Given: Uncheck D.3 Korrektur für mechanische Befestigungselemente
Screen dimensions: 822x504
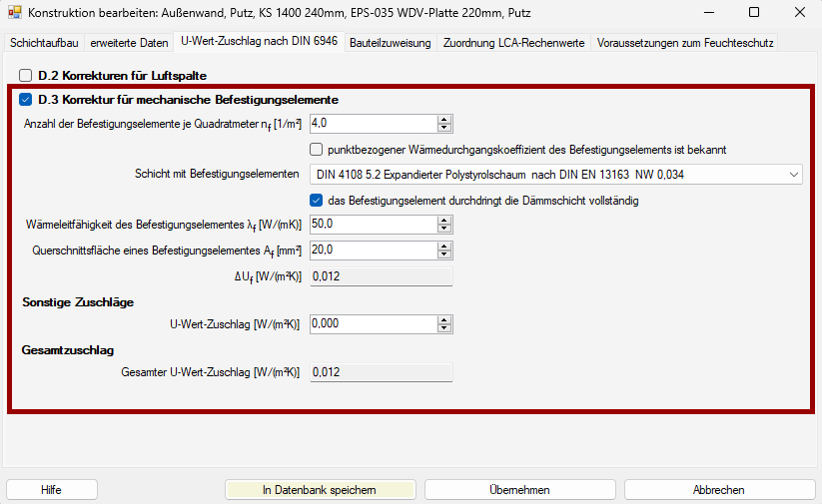Looking at the screenshot, I should (26, 100).
